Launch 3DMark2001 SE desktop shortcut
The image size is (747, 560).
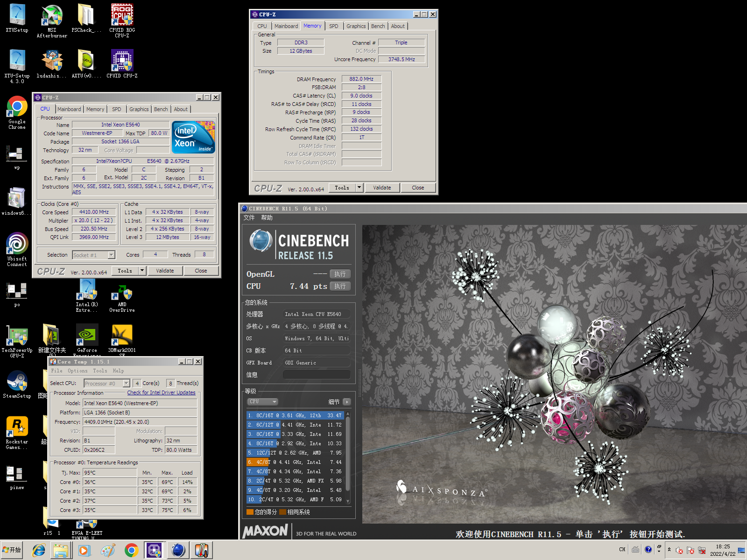pyautogui.click(x=122, y=340)
